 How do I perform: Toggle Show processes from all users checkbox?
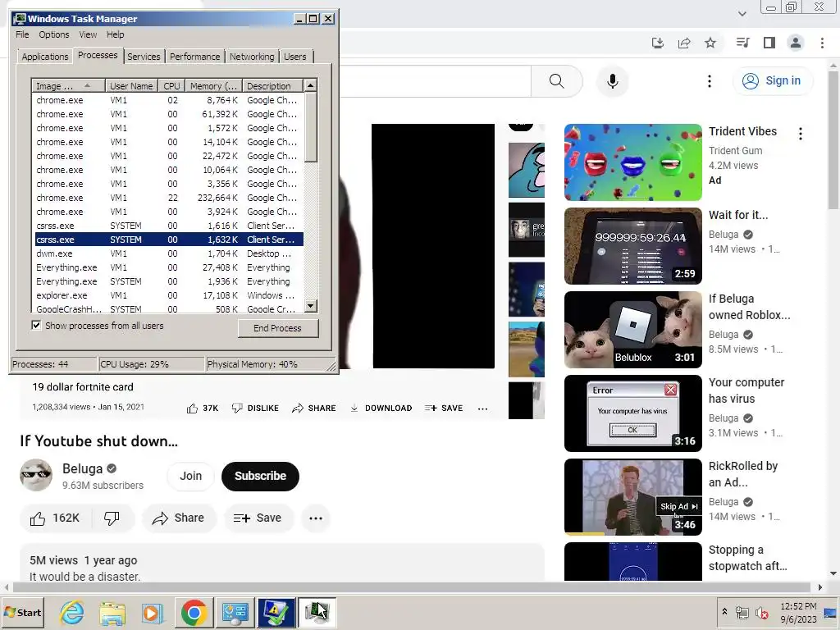pos(36,325)
